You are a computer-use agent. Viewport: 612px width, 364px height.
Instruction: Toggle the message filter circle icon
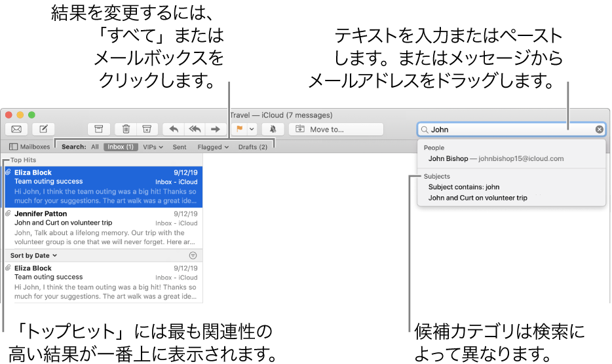[x=193, y=255]
